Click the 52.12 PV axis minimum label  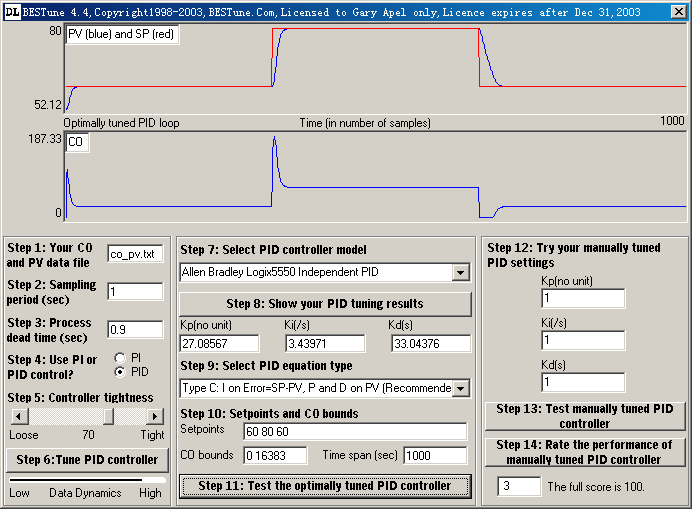[x=48, y=105]
